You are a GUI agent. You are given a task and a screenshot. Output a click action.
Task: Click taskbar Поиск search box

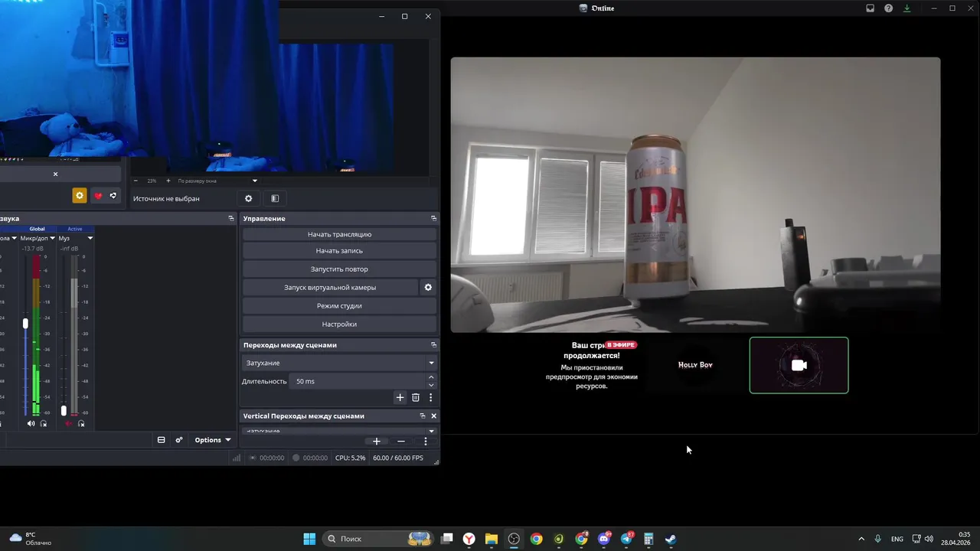377,539
